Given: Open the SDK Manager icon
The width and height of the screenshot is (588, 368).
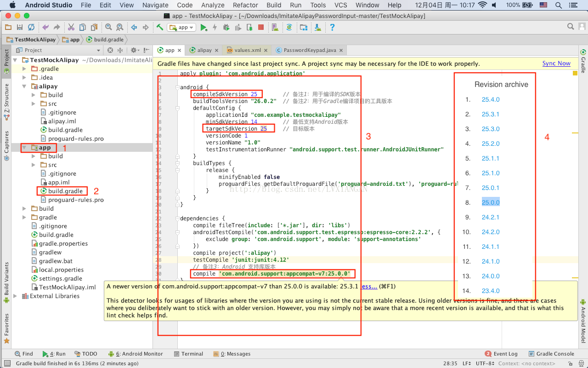Looking at the screenshot, I should pos(318,28).
